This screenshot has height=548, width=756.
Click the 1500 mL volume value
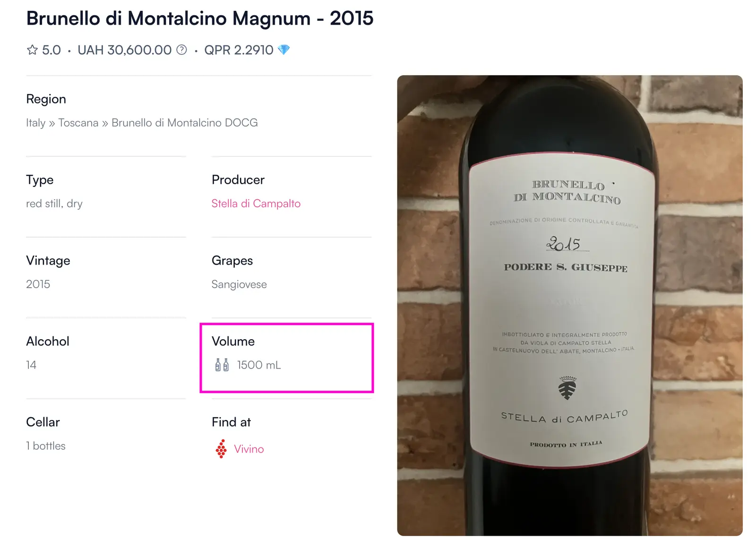(x=259, y=365)
